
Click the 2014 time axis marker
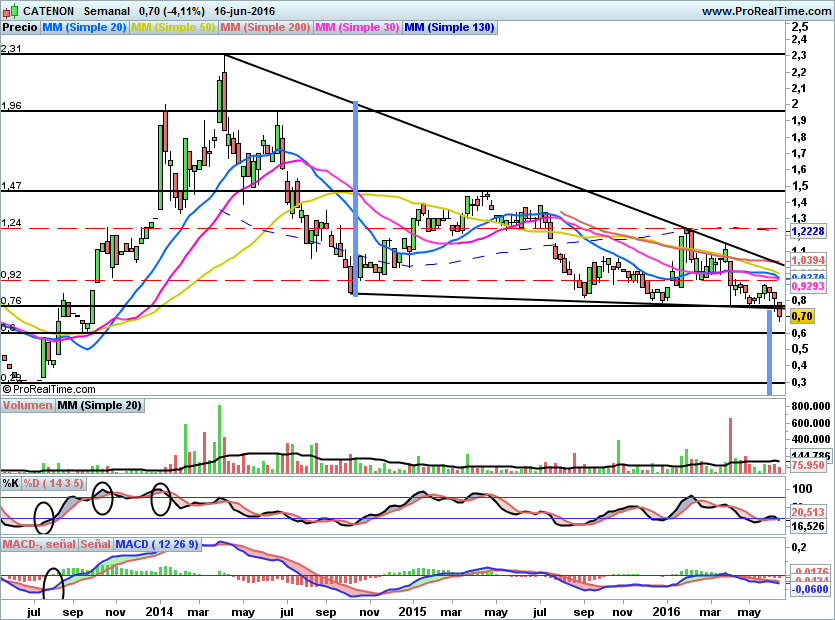coord(159,611)
